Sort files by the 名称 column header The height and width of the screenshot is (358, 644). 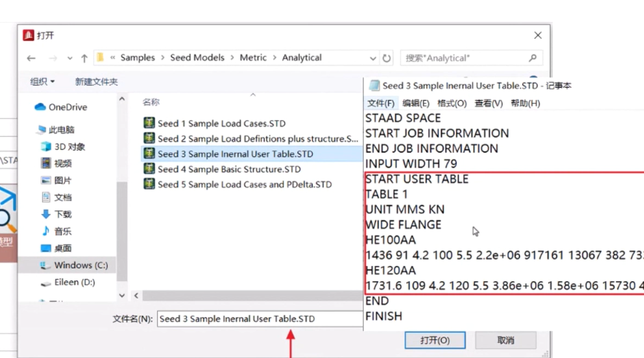(151, 102)
